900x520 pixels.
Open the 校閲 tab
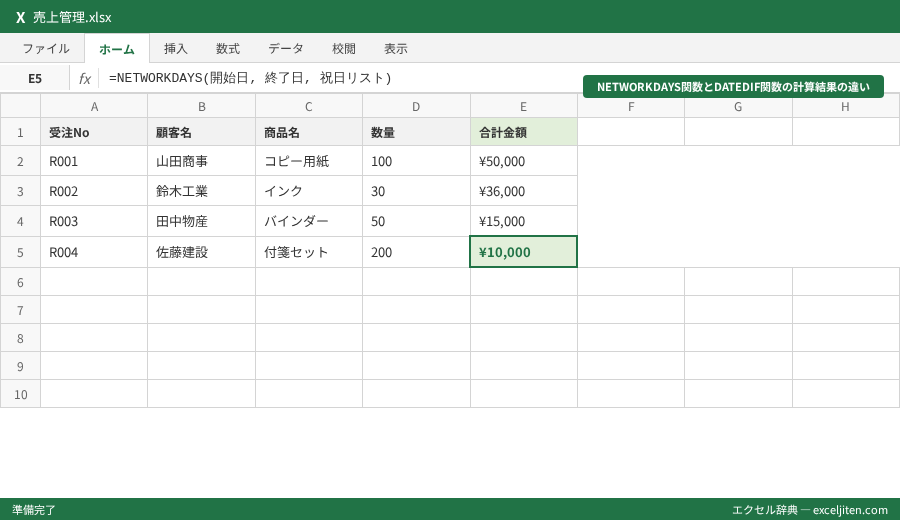[344, 49]
